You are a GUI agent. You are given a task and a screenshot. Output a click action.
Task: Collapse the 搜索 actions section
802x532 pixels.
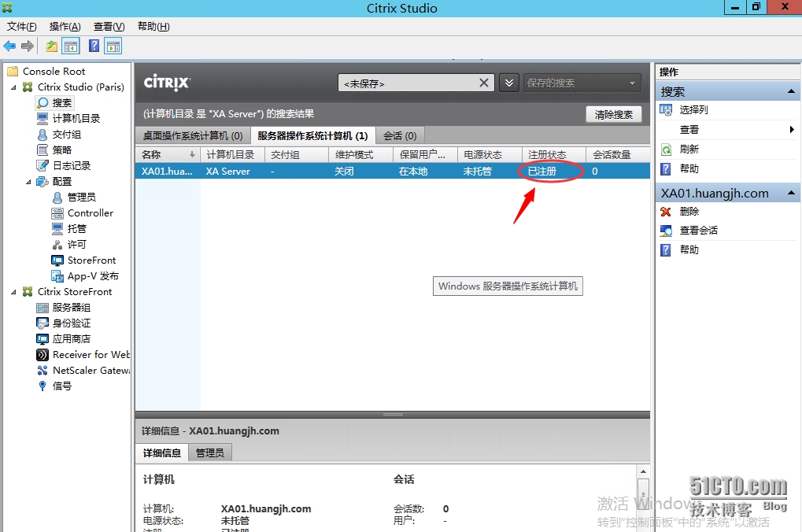791,91
